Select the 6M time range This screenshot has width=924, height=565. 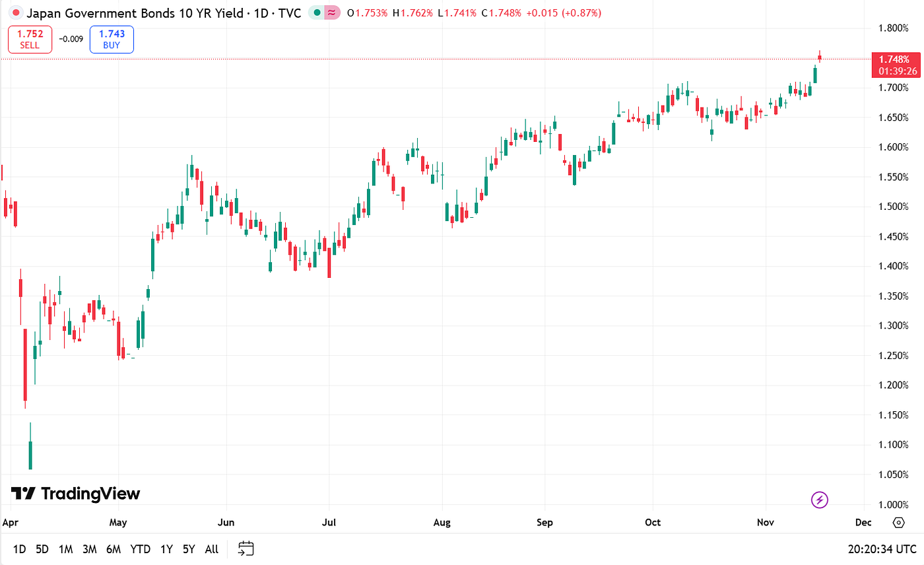click(x=114, y=549)
